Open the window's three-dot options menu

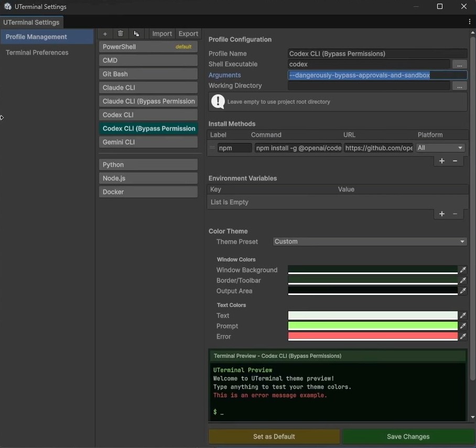469,21
